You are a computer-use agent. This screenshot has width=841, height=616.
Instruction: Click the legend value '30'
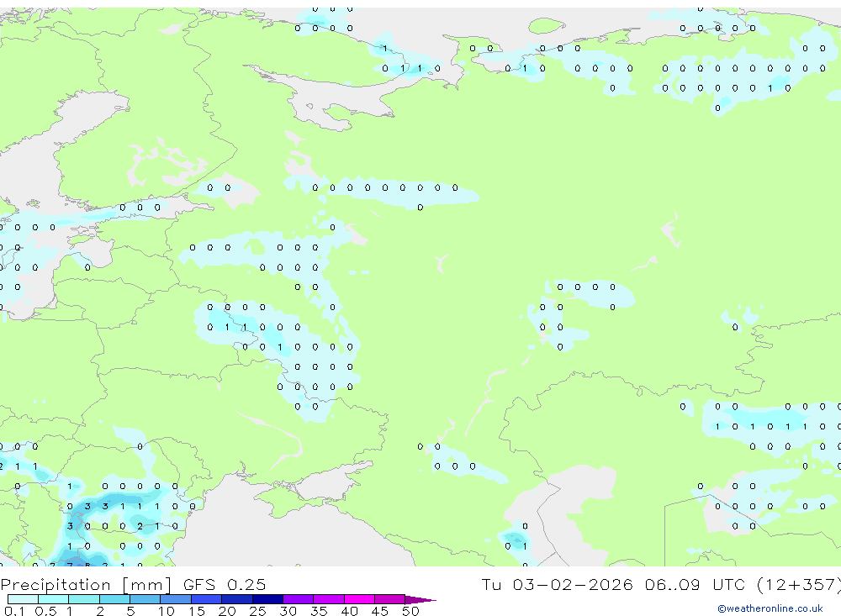[x=288, y=611]
